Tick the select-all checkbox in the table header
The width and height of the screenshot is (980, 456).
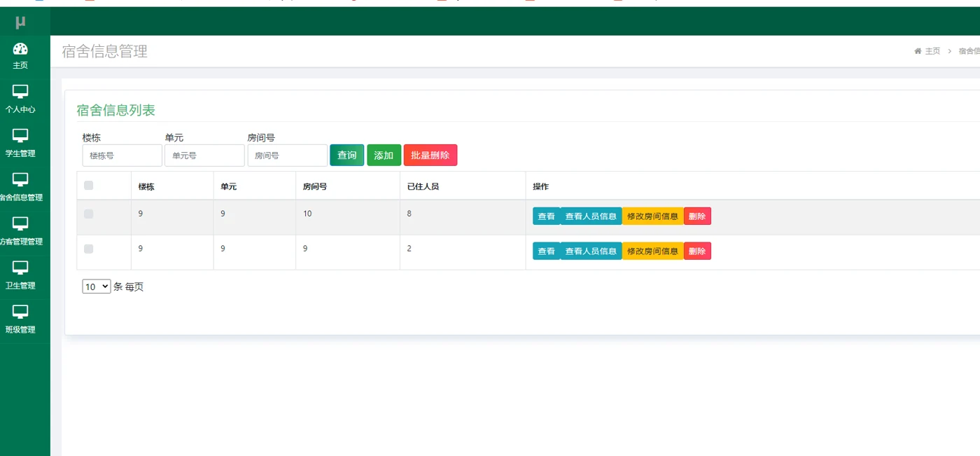[88, 186]
